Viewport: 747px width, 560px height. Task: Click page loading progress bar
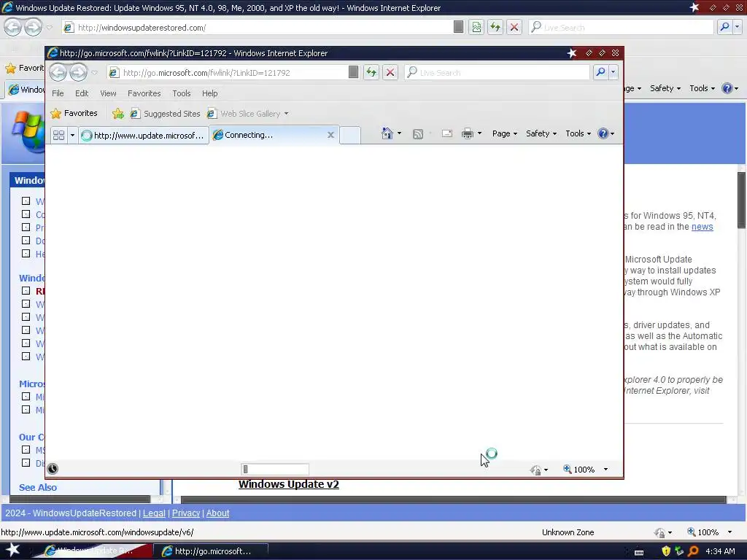275,470
